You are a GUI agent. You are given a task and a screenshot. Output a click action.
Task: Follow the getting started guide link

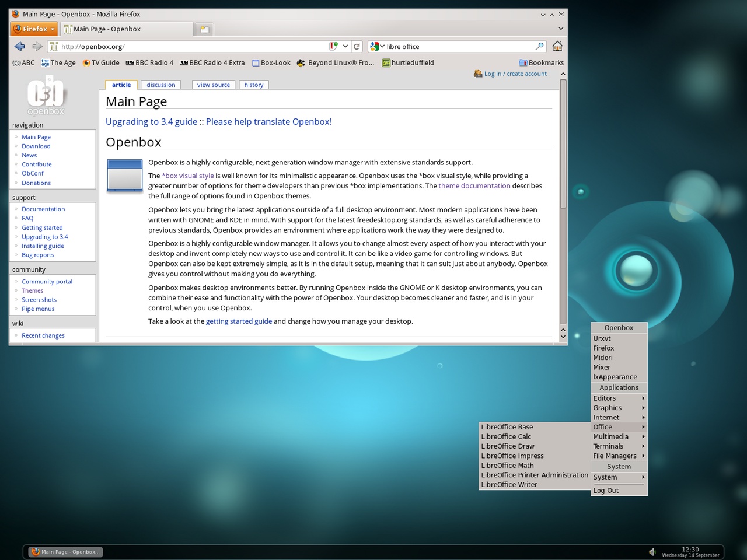coord(239,321)
